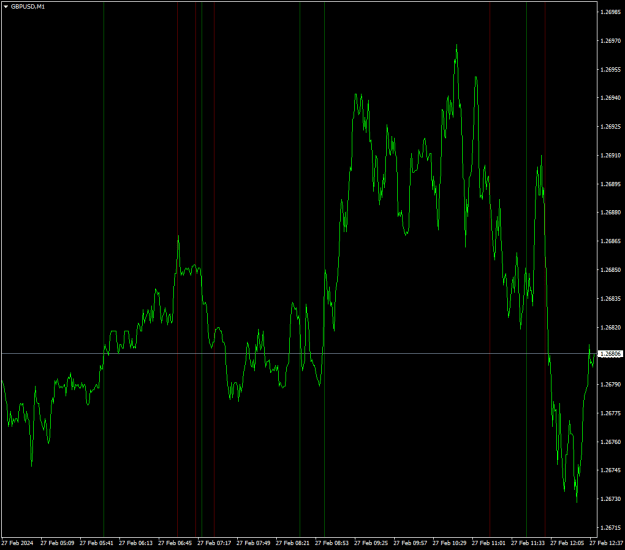The image size is (625, 550).
Task: Select the price level 1.26775
Action: [610, 413]
